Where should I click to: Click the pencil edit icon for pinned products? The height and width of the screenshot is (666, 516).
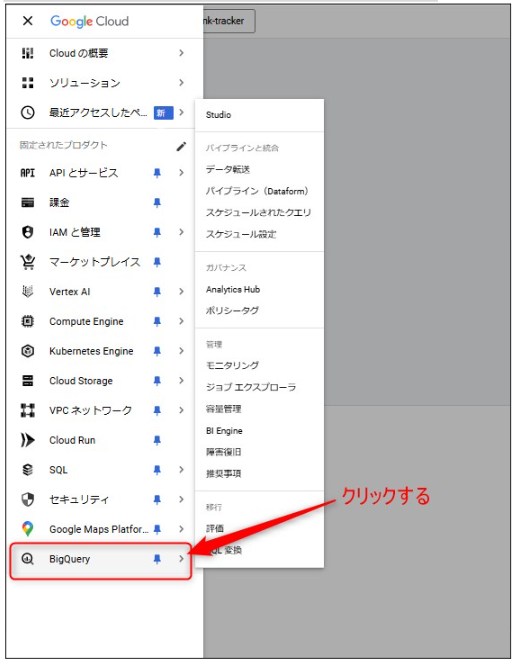click(x=181, y=147)
